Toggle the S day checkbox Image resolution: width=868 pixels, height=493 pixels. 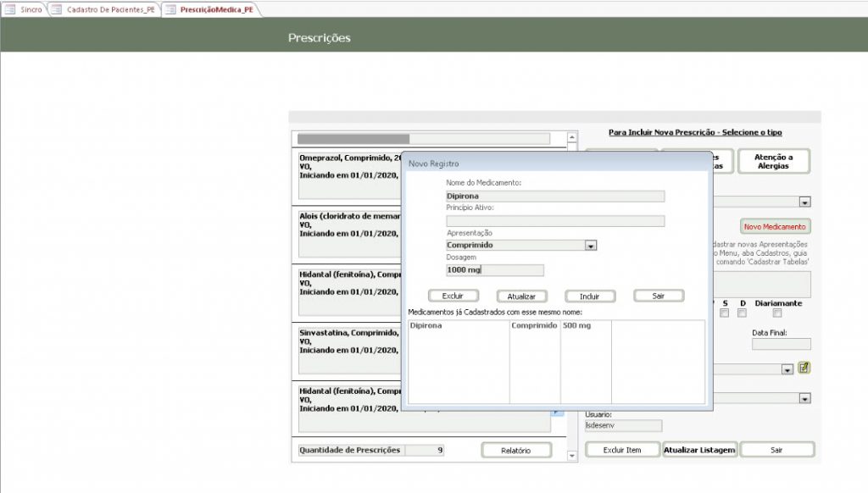pos(725,313)
